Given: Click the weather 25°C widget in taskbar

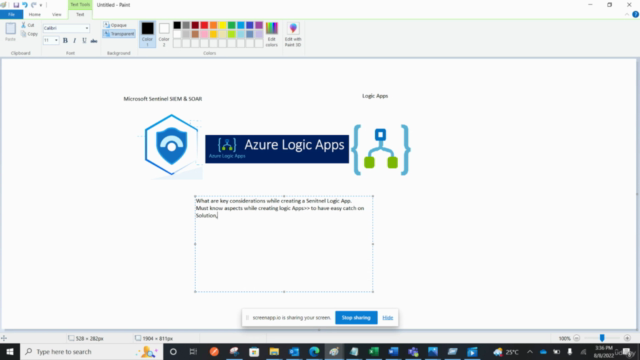Looking at the screenshot, I should coord(506,351).
